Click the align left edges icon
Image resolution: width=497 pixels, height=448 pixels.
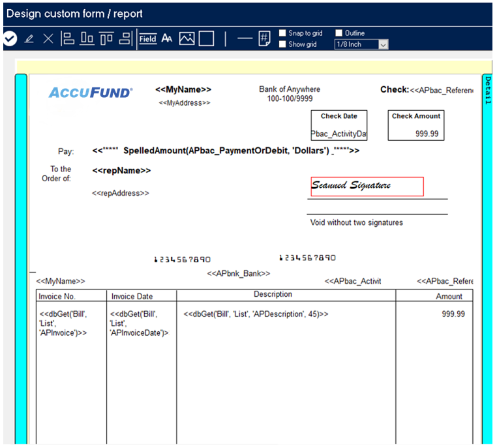(67, 39)
